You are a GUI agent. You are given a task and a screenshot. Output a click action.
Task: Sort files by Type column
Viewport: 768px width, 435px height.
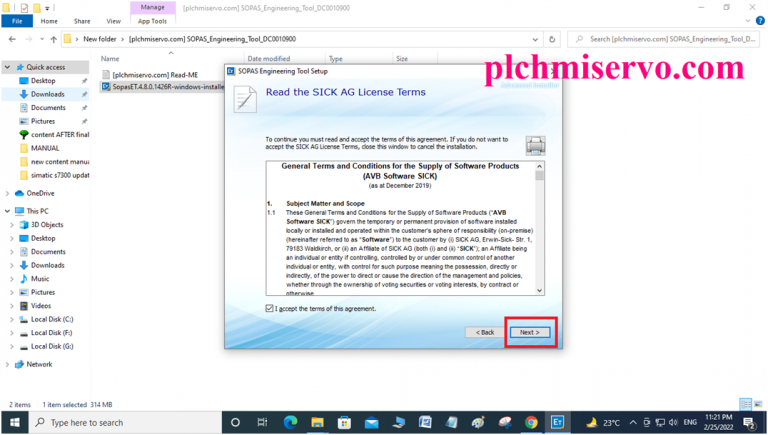pyautogui.click(x=336, y=59)
